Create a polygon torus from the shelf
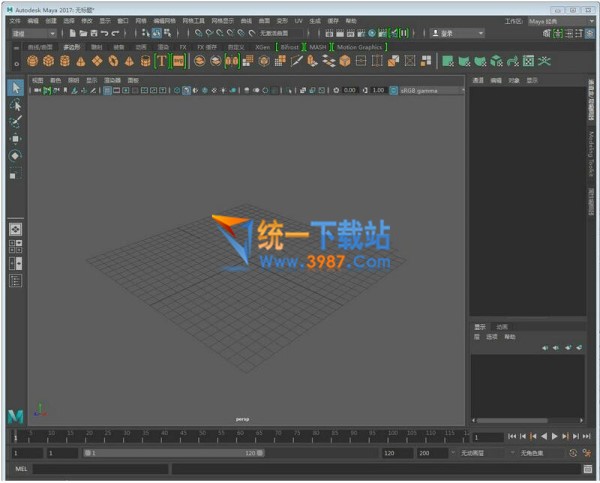The image size is (600, 483). [113, 61]
